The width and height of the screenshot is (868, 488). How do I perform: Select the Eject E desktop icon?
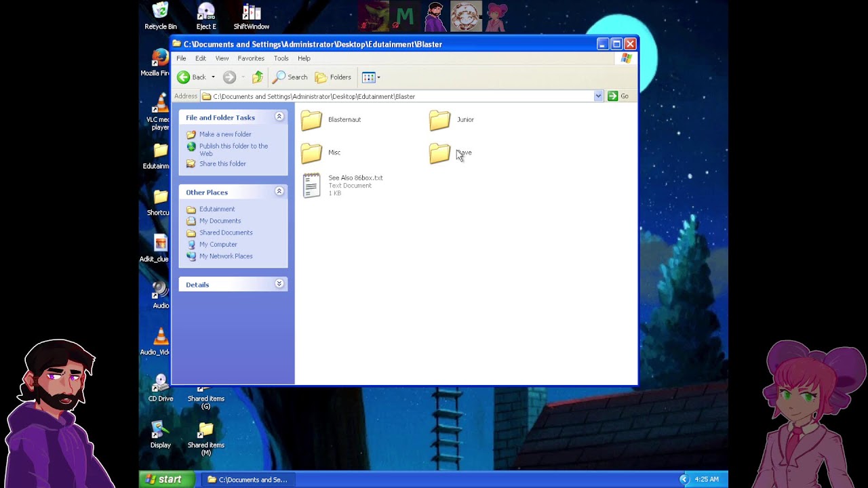206,16
